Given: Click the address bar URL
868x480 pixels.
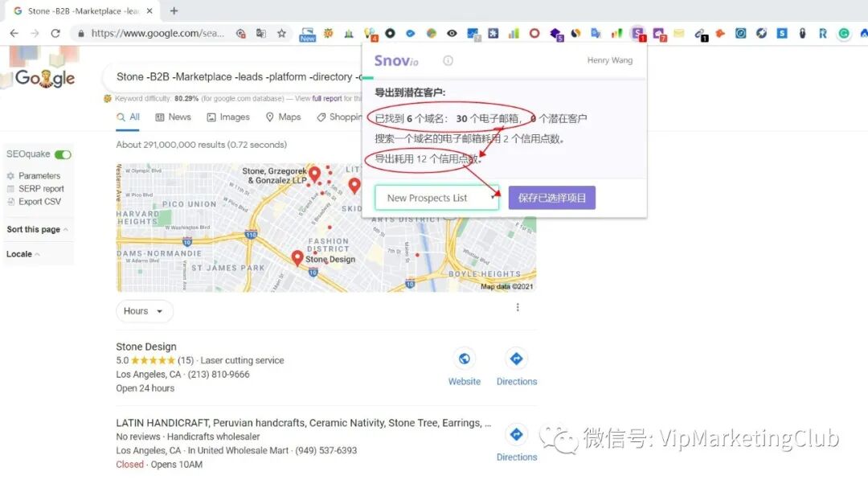Looking at the screenshot, I should coord(158,33).
